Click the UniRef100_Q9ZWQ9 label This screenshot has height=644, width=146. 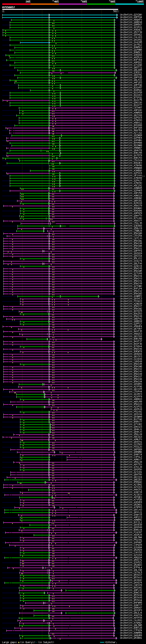coord(131,135)
